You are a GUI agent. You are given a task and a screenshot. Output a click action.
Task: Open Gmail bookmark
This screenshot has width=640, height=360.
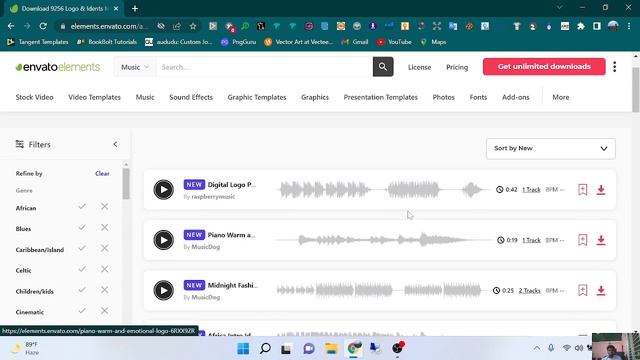coord(355,42)
